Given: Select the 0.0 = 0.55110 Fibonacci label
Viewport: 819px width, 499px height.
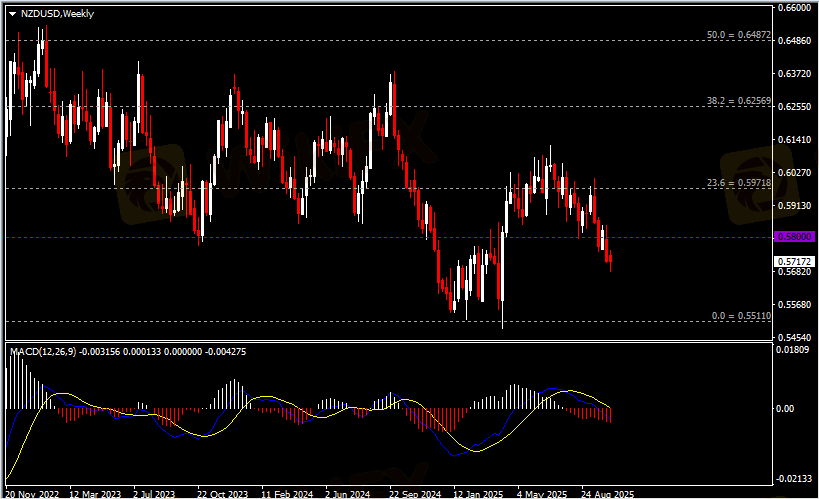Looking at the screenshot, I should 740,316.
